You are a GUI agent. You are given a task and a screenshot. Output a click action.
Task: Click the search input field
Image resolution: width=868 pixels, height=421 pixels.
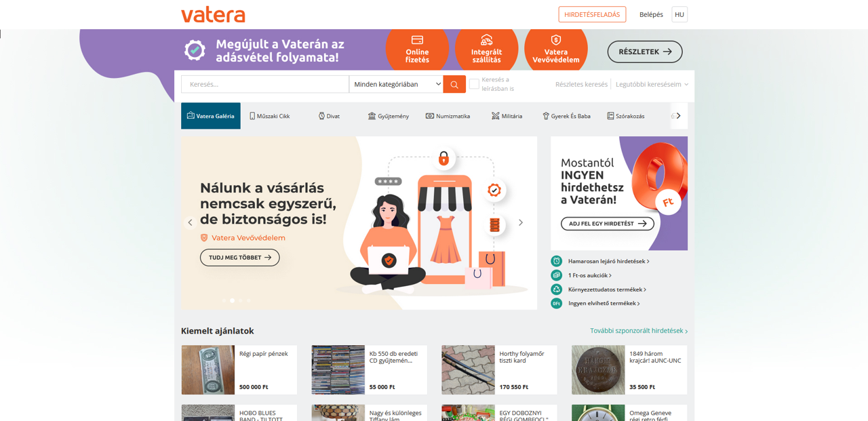[x=265, y=84]
